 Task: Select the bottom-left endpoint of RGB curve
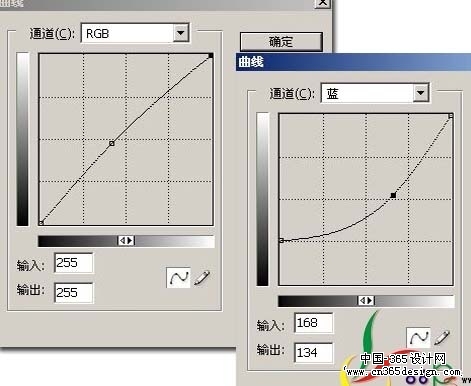click(x=41, y=223)
